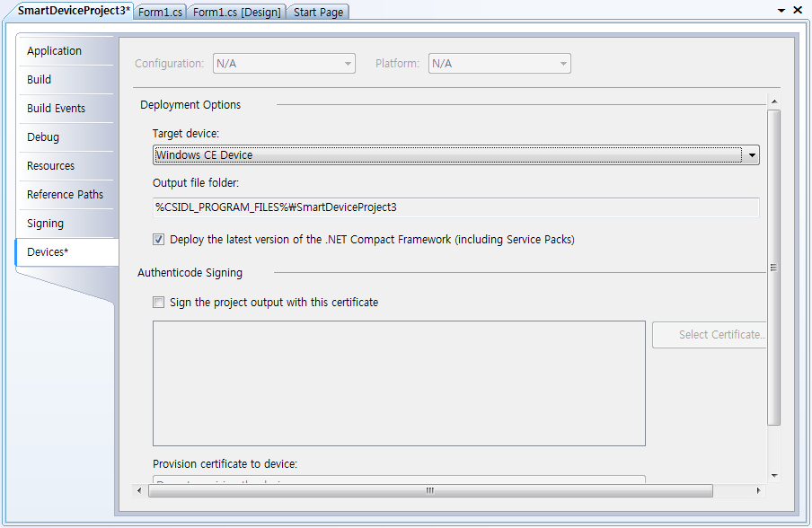Close the SmartDeviceProject3 document tab

[x=798, y=11]
